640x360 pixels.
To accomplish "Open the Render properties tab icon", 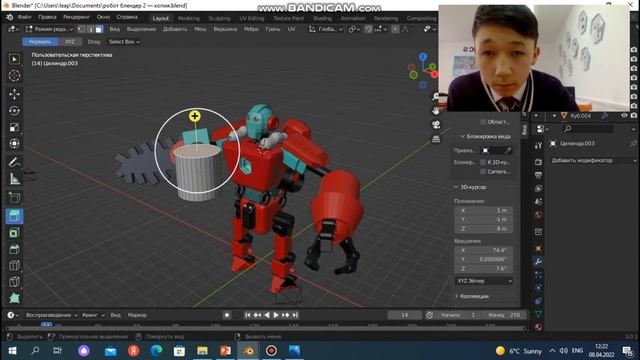I will pyautogui.click(x=538, y=162).
